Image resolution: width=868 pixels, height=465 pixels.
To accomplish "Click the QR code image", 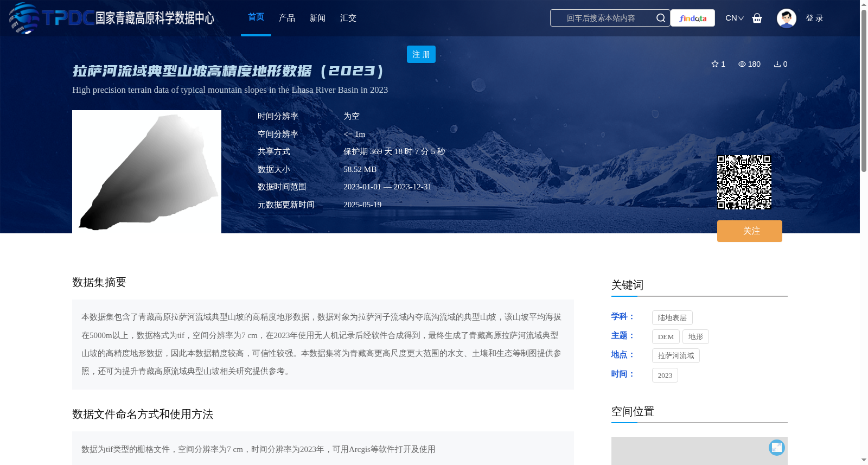I will tap(744, 182).
